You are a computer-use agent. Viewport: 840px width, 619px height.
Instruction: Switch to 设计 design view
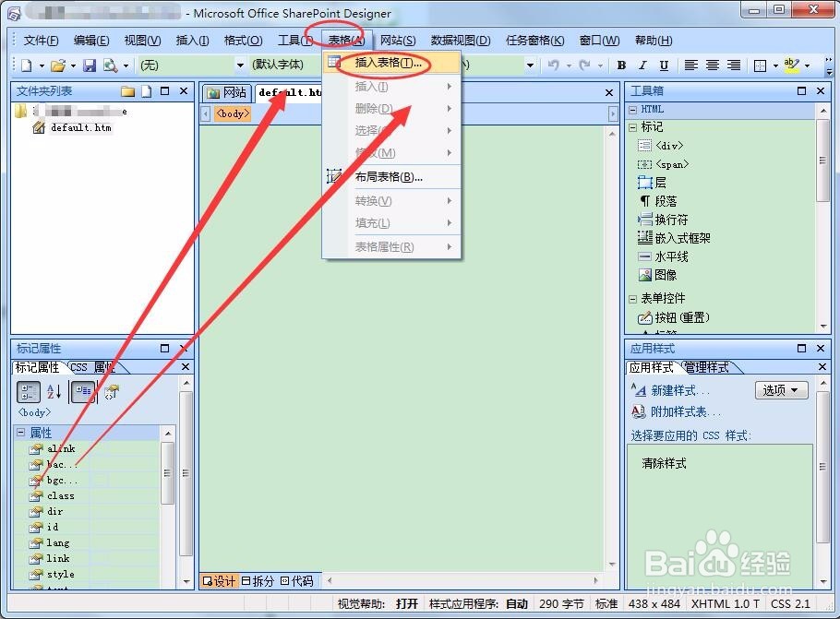(219, 581)
